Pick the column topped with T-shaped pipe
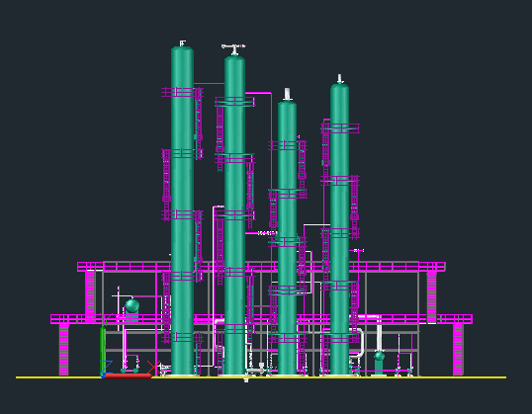Image resolution: width=532 pixels, height=414 pixels. pyautogui.click(x=234, y=215)
